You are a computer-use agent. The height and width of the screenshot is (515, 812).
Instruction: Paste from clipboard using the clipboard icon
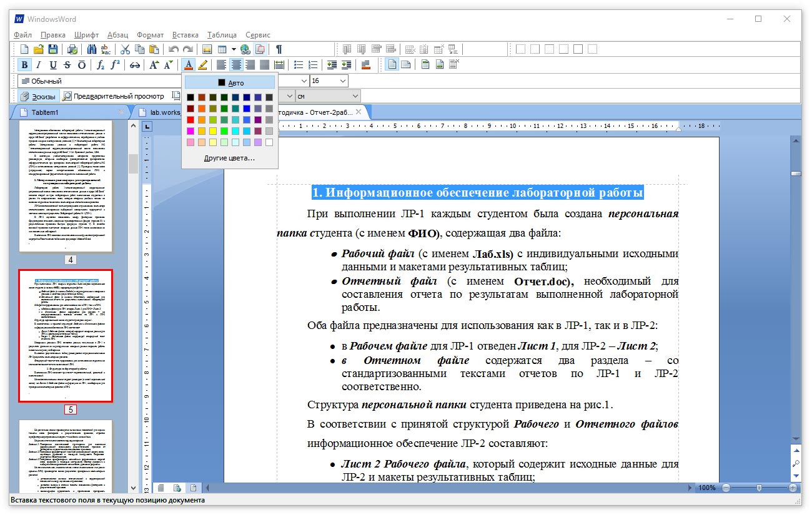pos(154,49)
